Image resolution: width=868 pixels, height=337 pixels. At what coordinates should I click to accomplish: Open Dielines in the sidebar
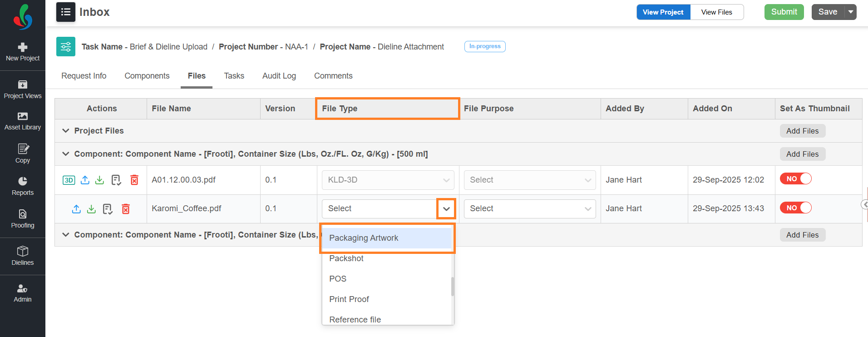[x=23, y=256]
